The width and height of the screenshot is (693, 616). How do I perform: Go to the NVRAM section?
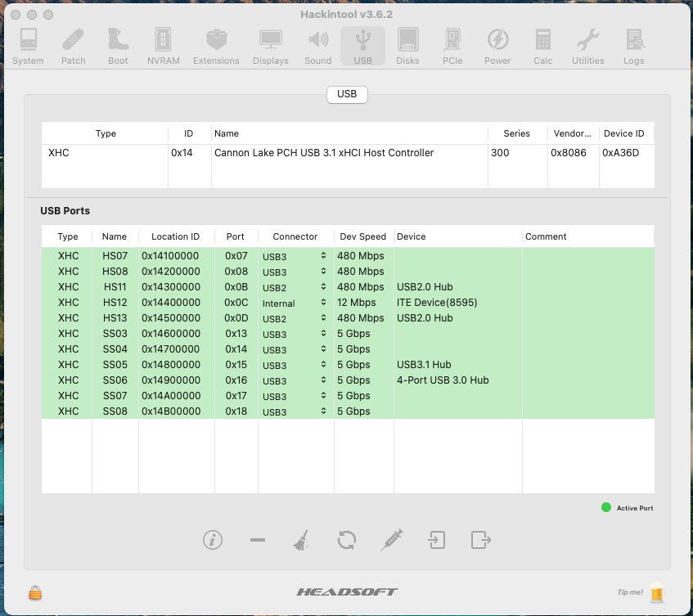[x=164, y=46]
